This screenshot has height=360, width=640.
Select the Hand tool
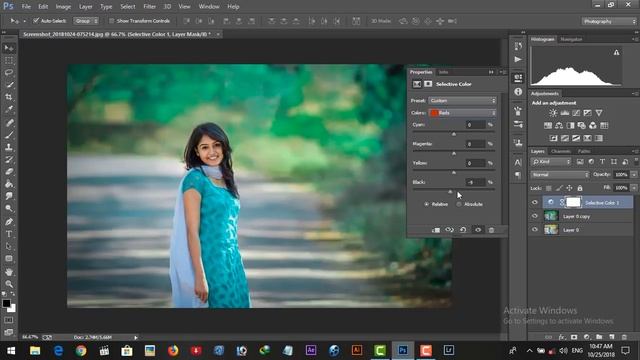coord(9,272)
